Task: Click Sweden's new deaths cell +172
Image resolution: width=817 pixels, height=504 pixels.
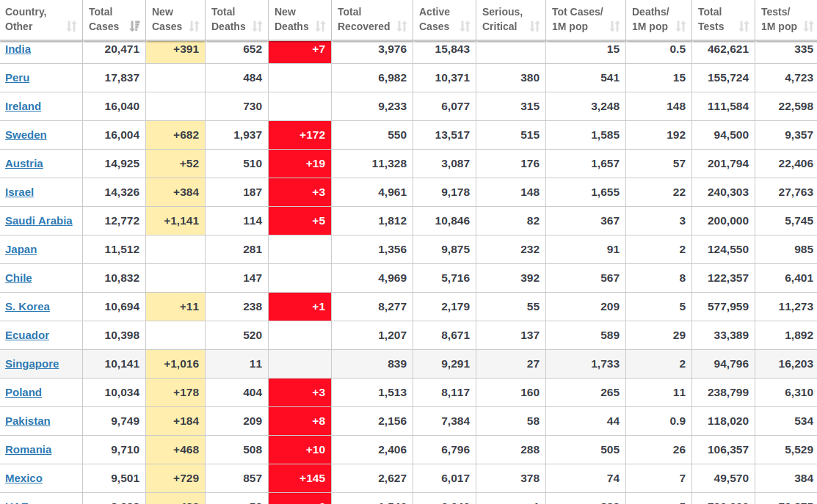Action: pyautogui.click(x=300, y=136)
